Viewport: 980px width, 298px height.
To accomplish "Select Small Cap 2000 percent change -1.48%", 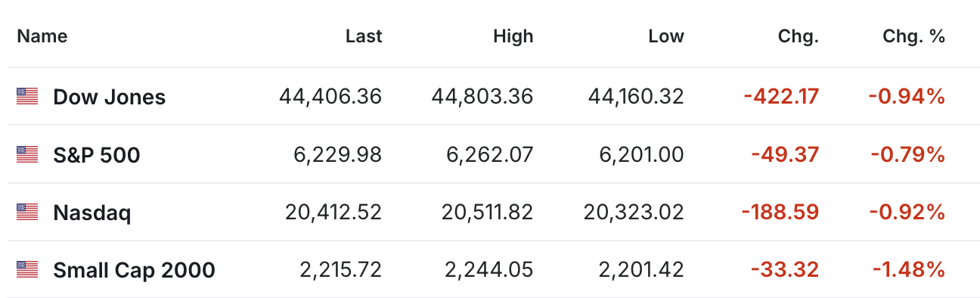I will 907,269.
